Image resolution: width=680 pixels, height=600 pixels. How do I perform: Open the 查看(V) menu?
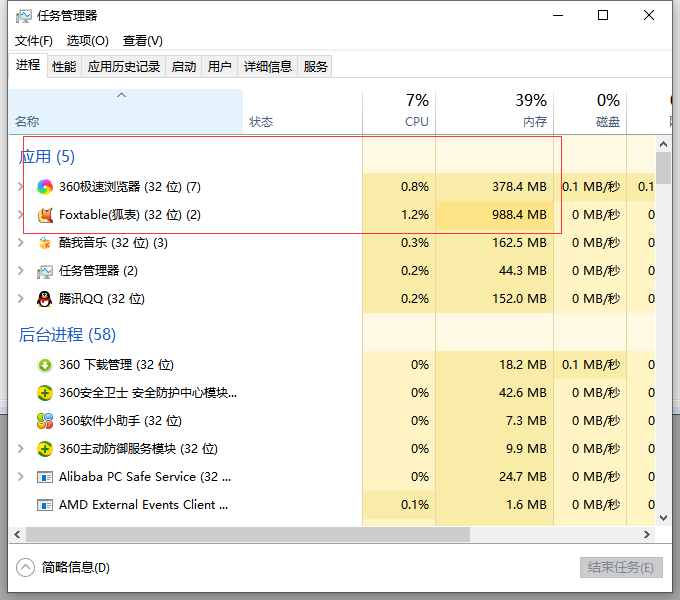pyautogui.click(x=143, y=41)
